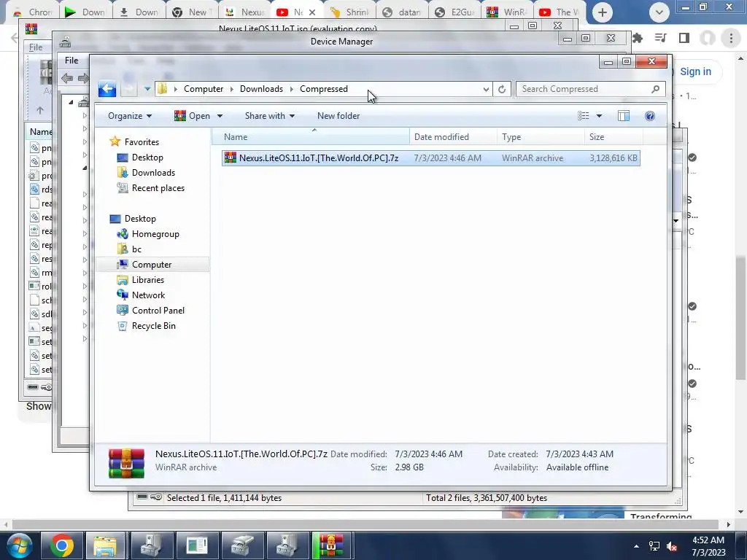
Task: Click the Compressed breadcrumb in address bar
Action: coord(323,89)
